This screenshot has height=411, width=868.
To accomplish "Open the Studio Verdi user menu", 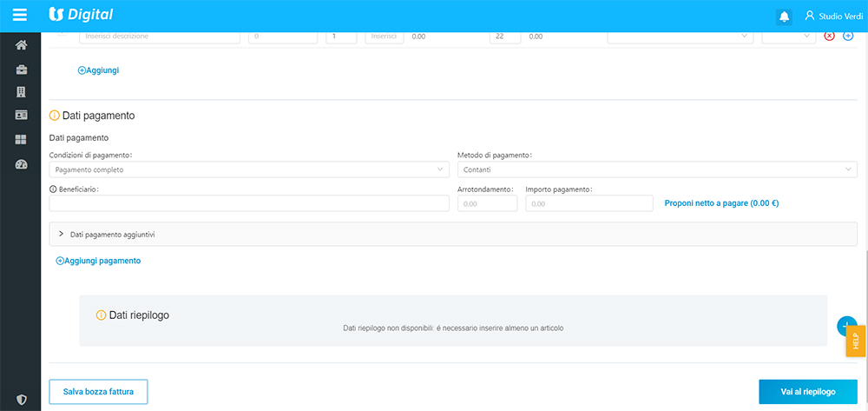I will click(x=832, y=16).
